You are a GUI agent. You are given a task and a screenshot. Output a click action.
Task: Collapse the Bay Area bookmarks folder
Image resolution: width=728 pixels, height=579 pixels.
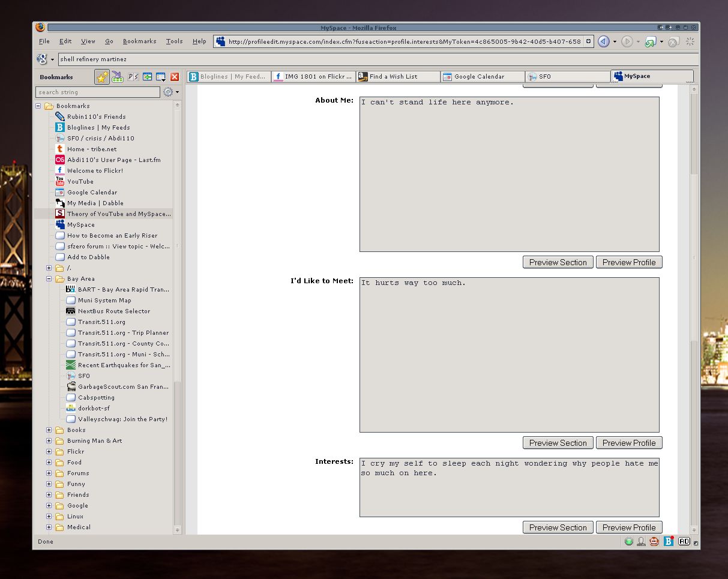coord(49,279)
